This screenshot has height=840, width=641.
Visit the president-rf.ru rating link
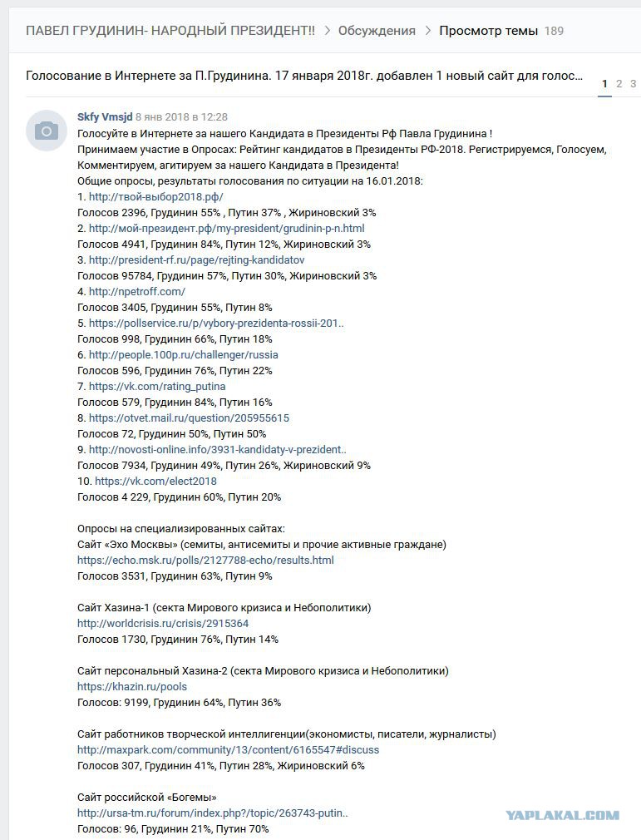pyautogui.click(x=196, y=259)
